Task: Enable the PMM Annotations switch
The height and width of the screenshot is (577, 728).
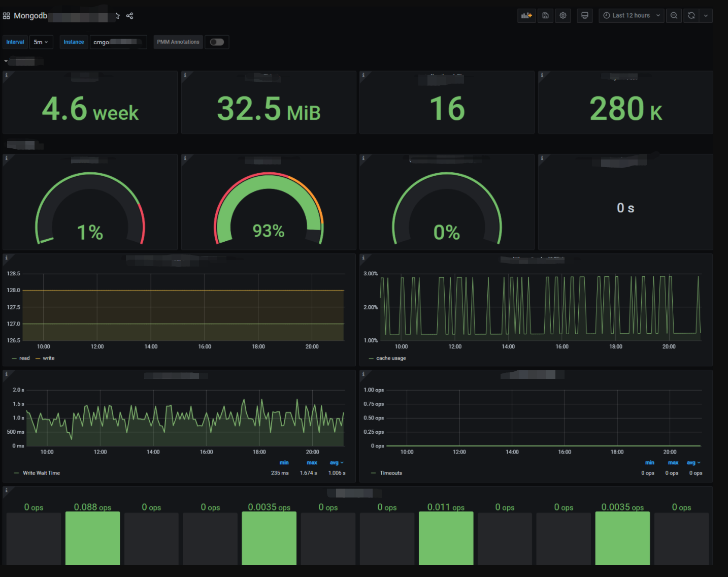Action: coord(217,42)
